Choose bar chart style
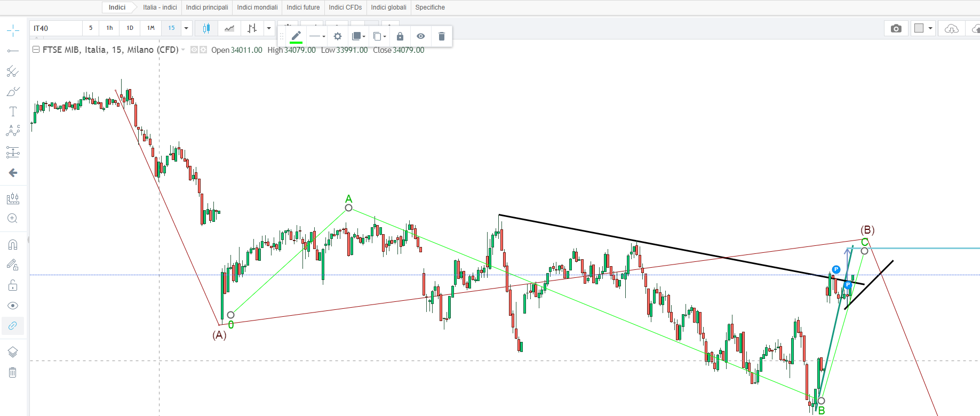 click(252, 28)
